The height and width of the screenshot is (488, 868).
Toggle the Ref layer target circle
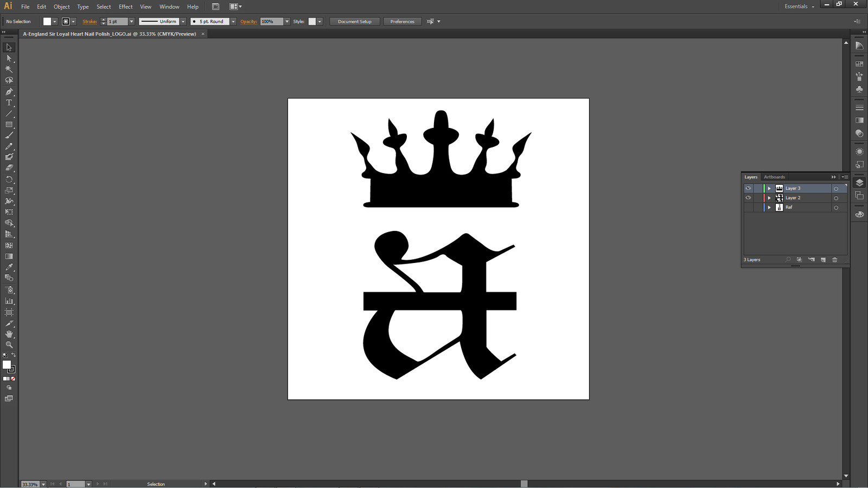(x=836, y=208)
